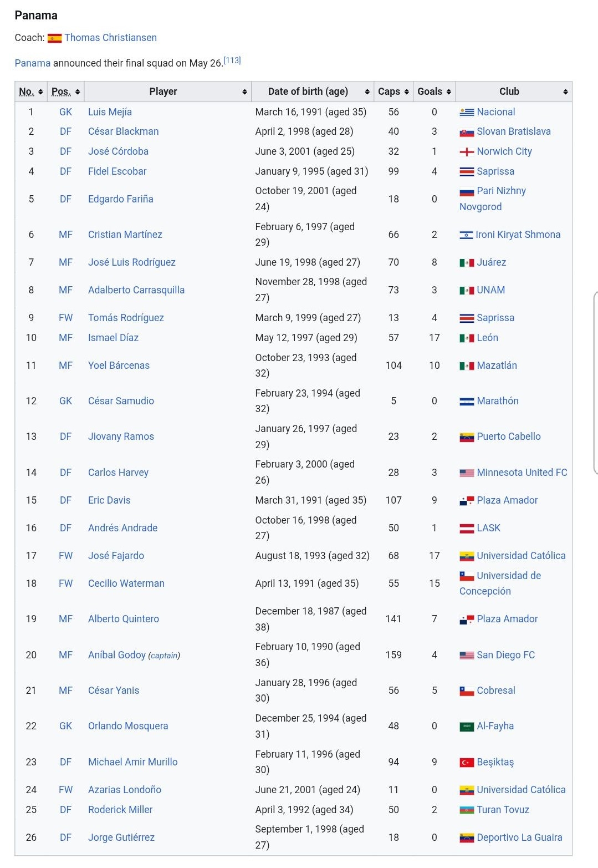Viewport: 598px width, 868px height.
Task: Click the Spain flag icon beside the coach
Action: [x=54, y=38]
